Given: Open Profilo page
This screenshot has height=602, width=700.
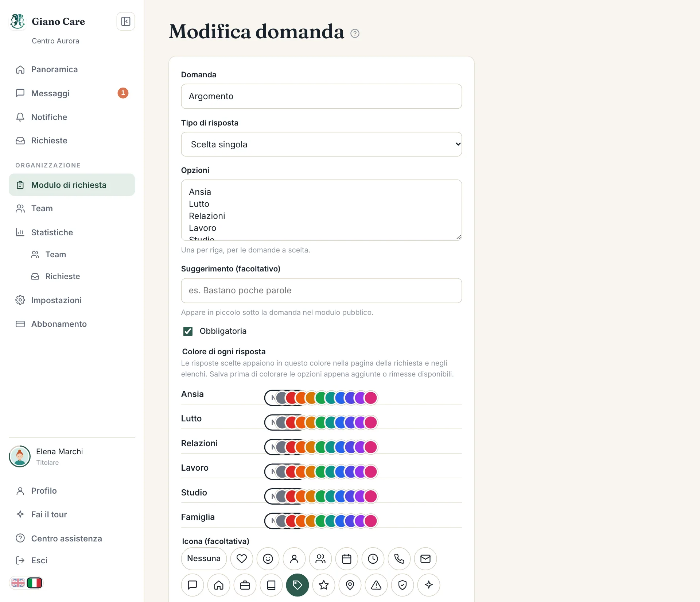Looking at the screenshot, I should [x=72, y=491].
